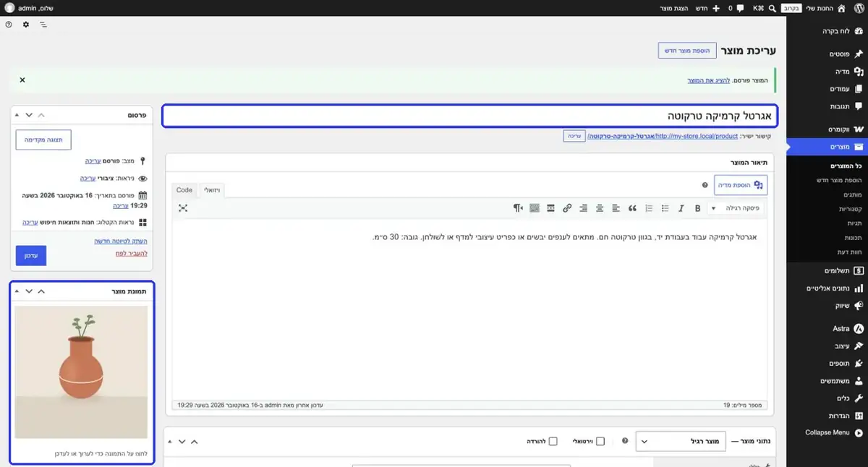Click the blue עדכון update button

tap(31, 256)
